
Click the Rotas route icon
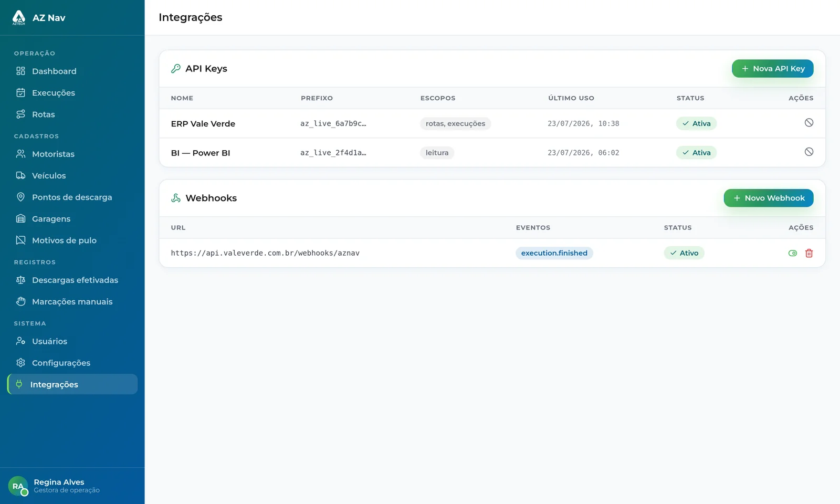coord(20,114)
